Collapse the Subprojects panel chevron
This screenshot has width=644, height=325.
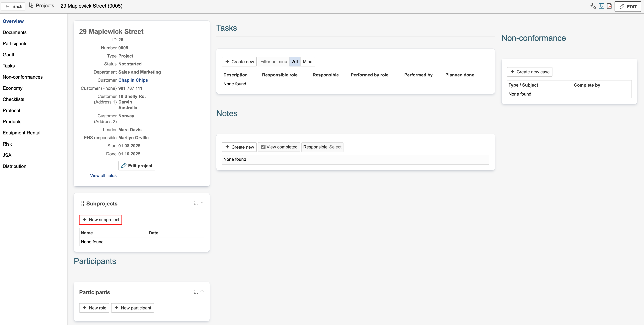[202, 203]
